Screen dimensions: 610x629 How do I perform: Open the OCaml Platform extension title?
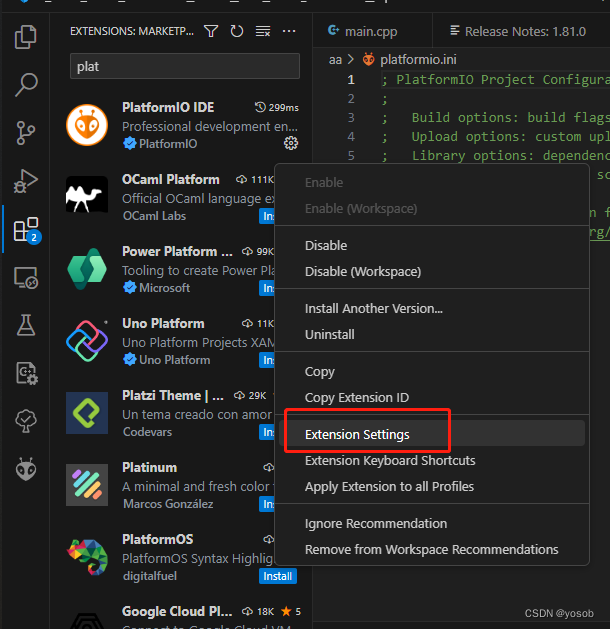pos(171,179)
